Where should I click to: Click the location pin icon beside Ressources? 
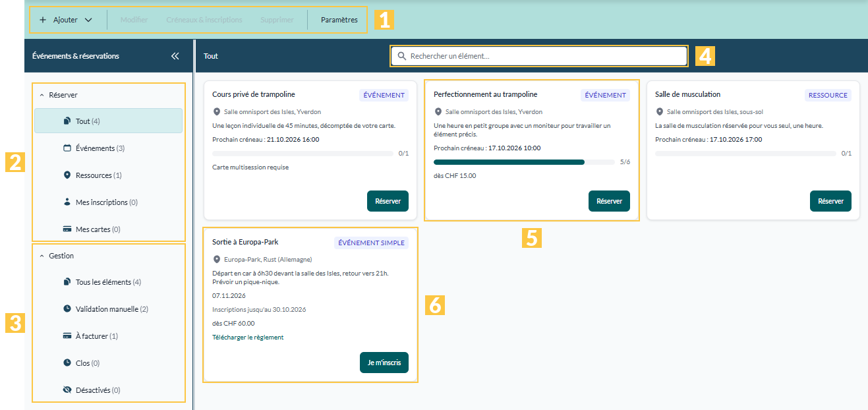pos(67,175)
